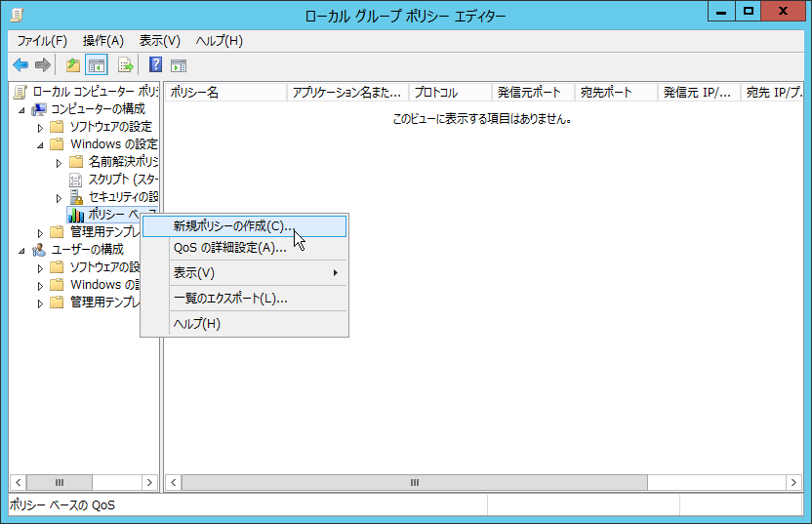
Task: Toggle the Show/Hide Console Tree icon
Action: pos(97,65)
